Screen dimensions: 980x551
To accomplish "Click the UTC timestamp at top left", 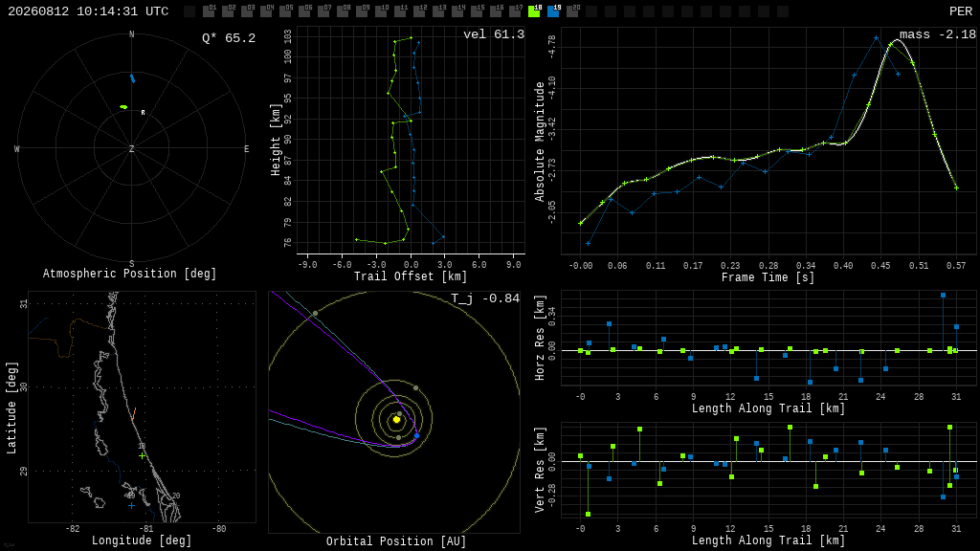I will [x=88, y=11].
